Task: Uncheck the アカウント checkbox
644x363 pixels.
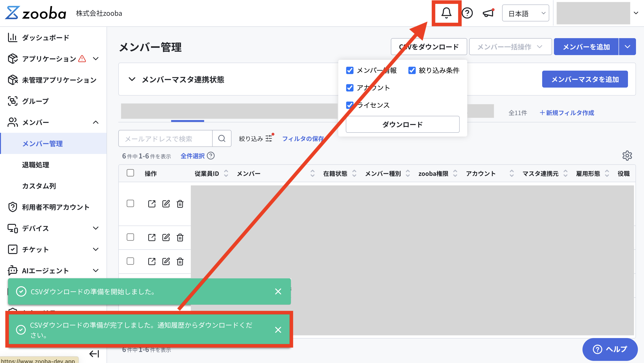Action: [350, 88]
